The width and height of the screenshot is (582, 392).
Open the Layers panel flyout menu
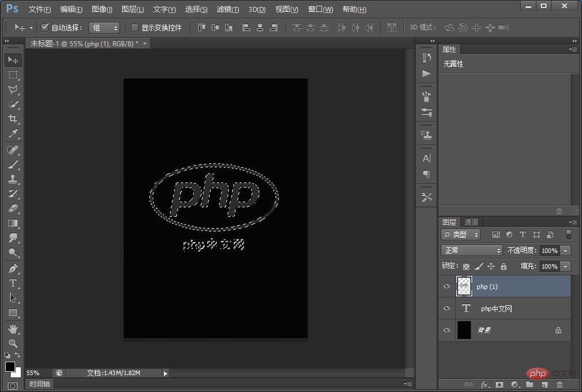click(573, 222)
